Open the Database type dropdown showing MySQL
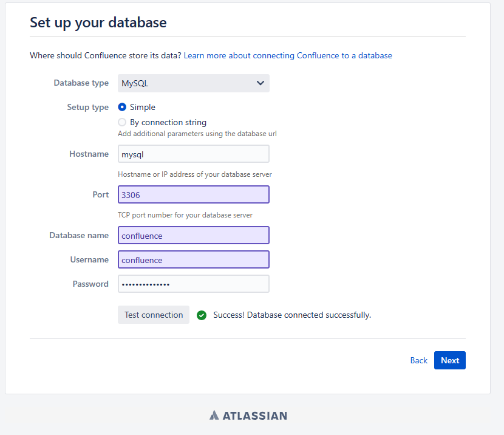This screenshot has width=504, height=435. tap(193, 83)
